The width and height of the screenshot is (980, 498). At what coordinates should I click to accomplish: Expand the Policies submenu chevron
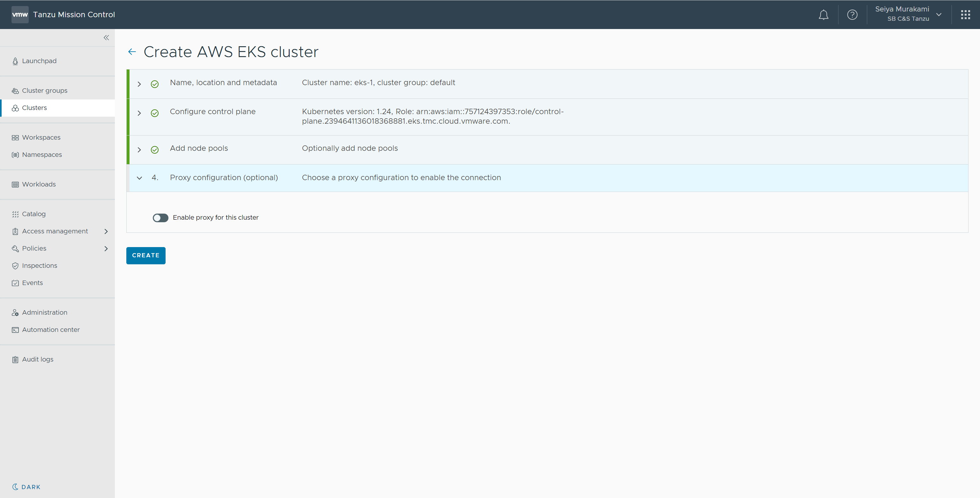tap(106, 249)
